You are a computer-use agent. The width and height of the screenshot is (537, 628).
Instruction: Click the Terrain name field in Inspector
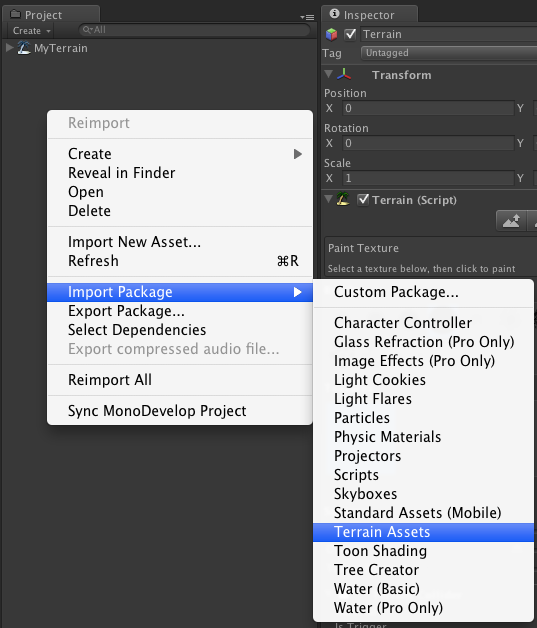[449, 34]
